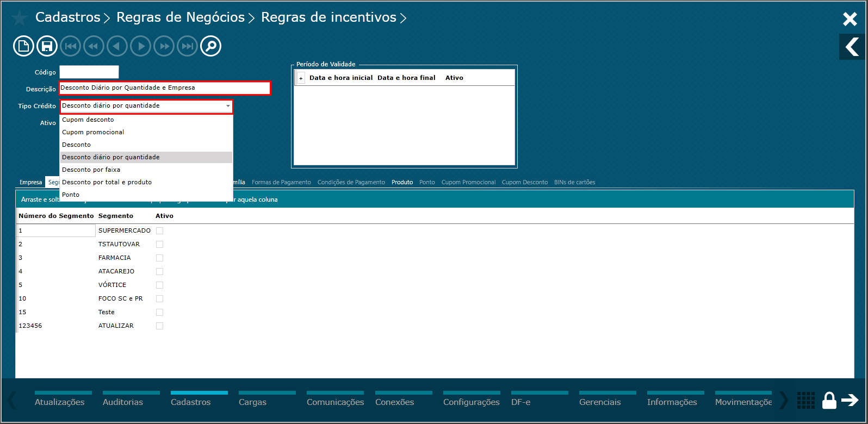Select the Ponto option in dropdown list
The width and height of the screenshot is (868, 424).
[146, 195]
